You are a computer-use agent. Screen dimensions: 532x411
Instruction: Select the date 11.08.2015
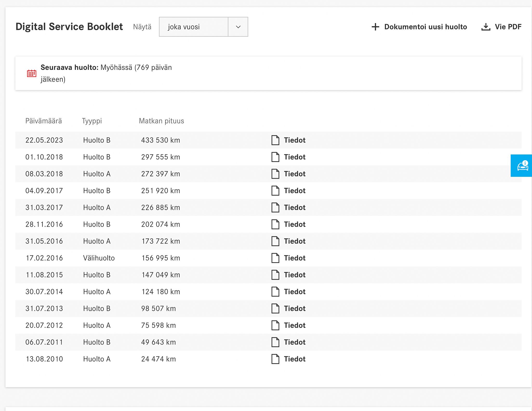click(44, 275)
